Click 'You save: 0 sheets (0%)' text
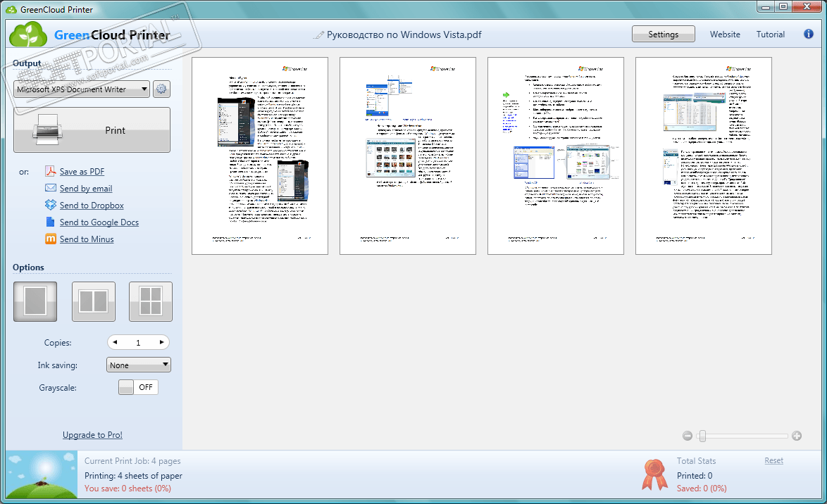This screenshot has height=504, width=827. (128, 489)
